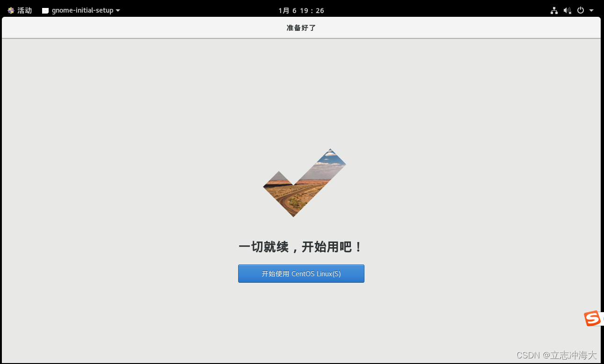Click the 活动 activities logo icon

tap(11, 10)
